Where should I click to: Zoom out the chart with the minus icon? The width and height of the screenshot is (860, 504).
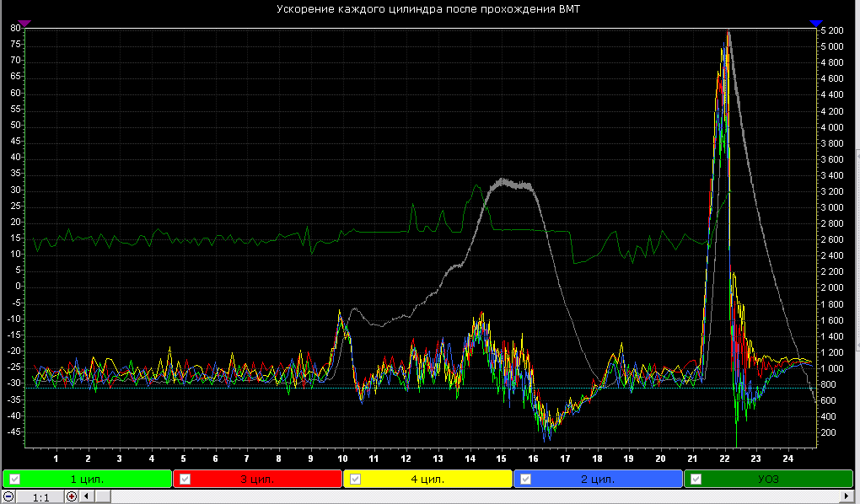tap(8, 497)
